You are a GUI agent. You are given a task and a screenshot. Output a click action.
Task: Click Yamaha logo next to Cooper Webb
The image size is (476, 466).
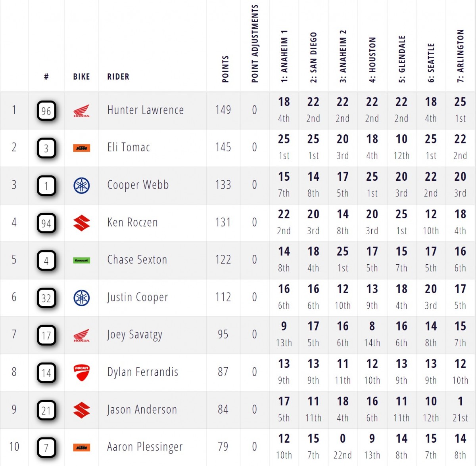(81, 185)
